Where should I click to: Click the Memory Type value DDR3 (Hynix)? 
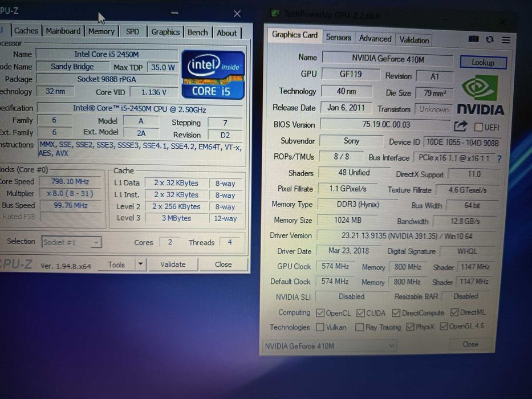358,205
